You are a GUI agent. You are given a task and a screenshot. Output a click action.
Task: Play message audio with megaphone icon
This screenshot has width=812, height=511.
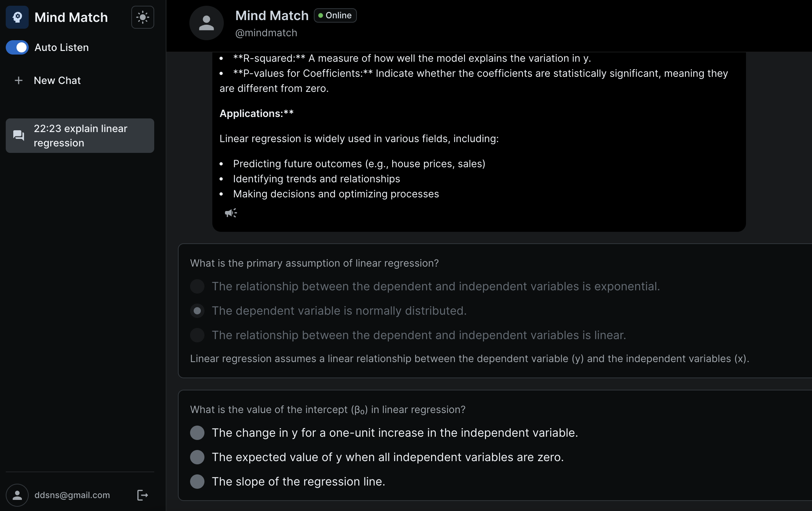231,213
